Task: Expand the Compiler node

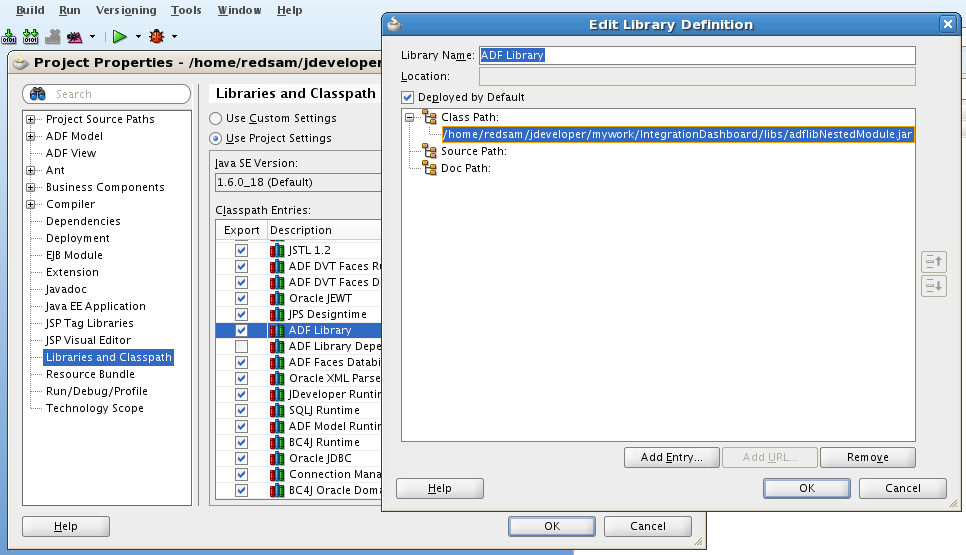Action: coord(30,204)
